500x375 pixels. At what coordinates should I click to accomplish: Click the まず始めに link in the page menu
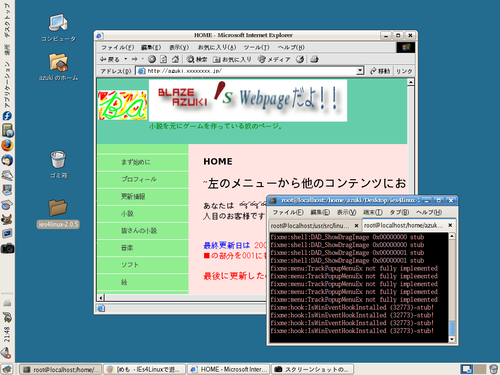136,162
